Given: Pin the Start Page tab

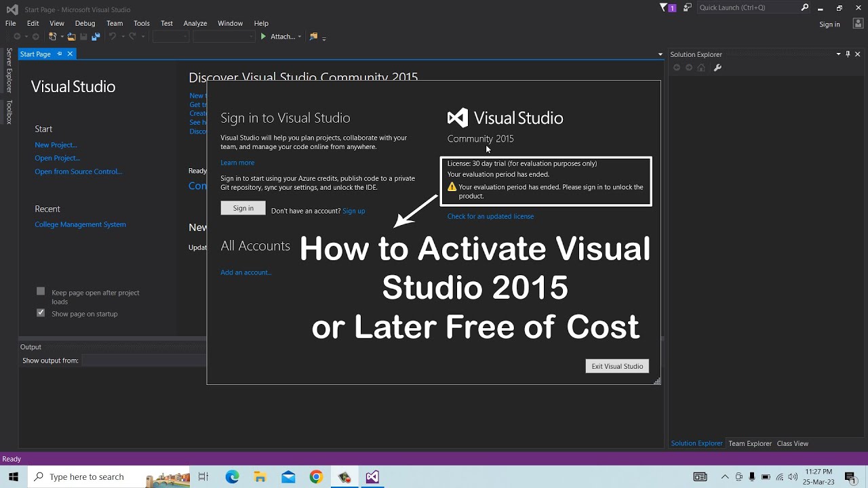Looking at the screenshot, I should coord(60,54).
